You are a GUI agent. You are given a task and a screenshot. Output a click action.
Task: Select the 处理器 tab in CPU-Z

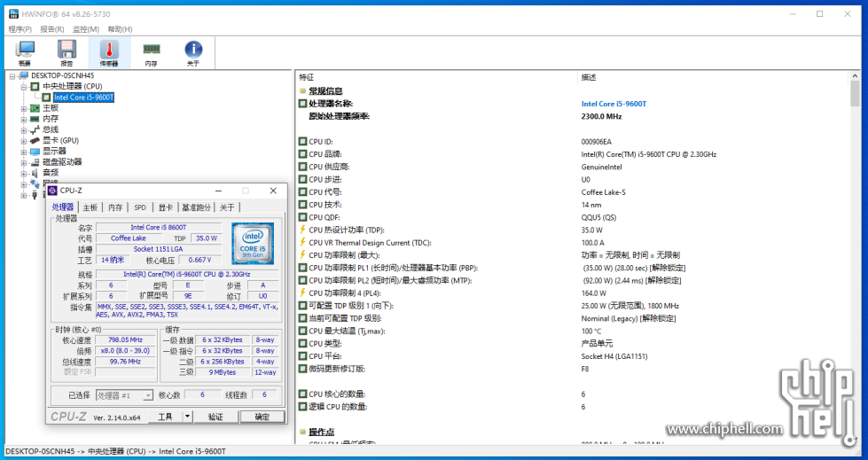pyautogui.click(x=63, y=207)
